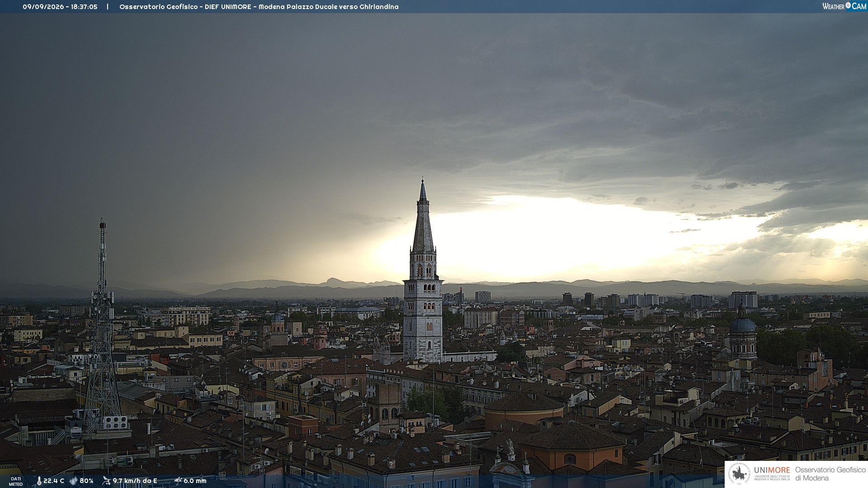The image size is (868, 488).
Task: Click the camera lens in WeatherCam logo
Action: 848,5
